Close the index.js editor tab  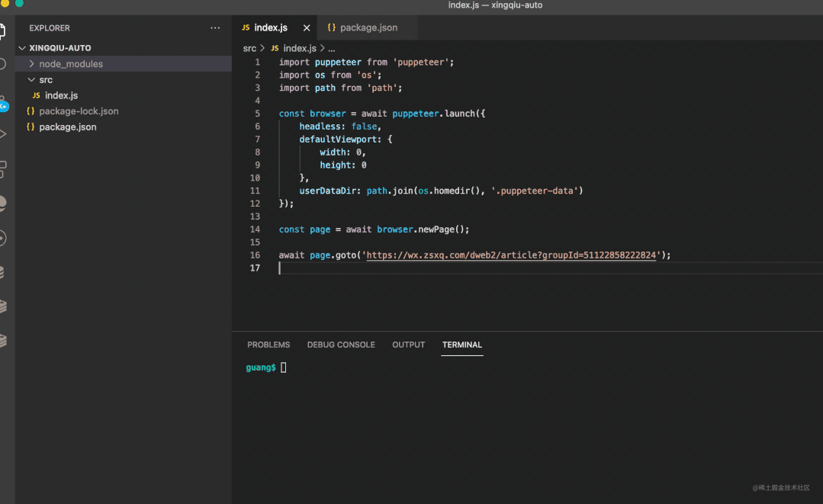(x=307, y=27)
